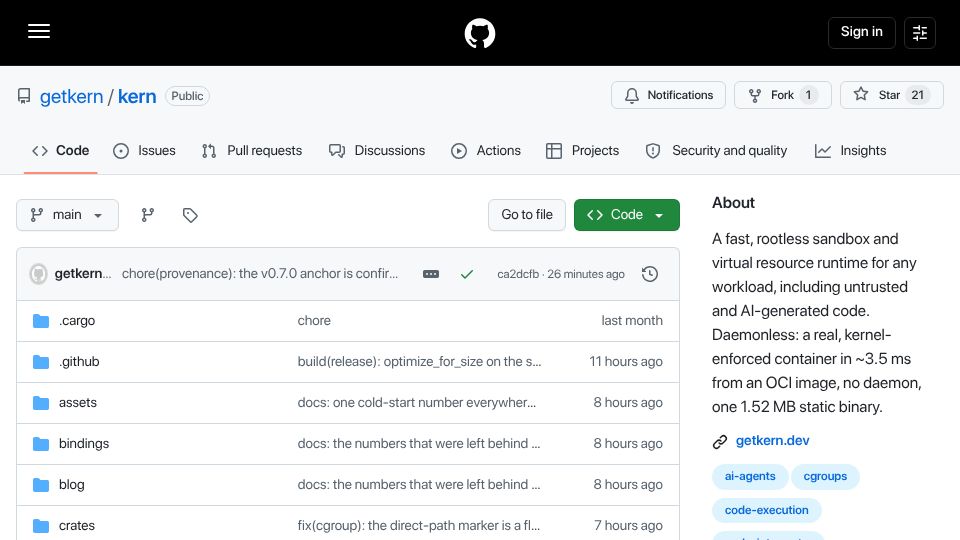Click the folder icon beside .cargo
Screen dimensions: 960x540
click(41, 321)
